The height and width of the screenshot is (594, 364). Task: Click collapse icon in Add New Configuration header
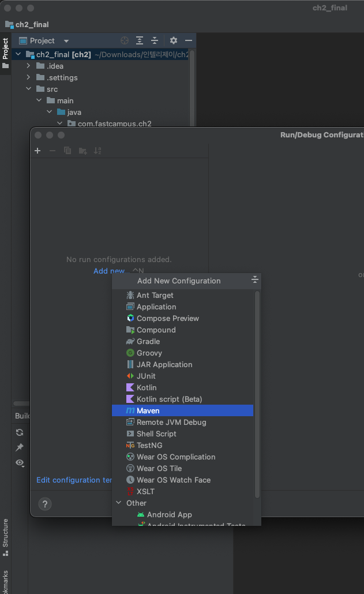coord(254,279)
